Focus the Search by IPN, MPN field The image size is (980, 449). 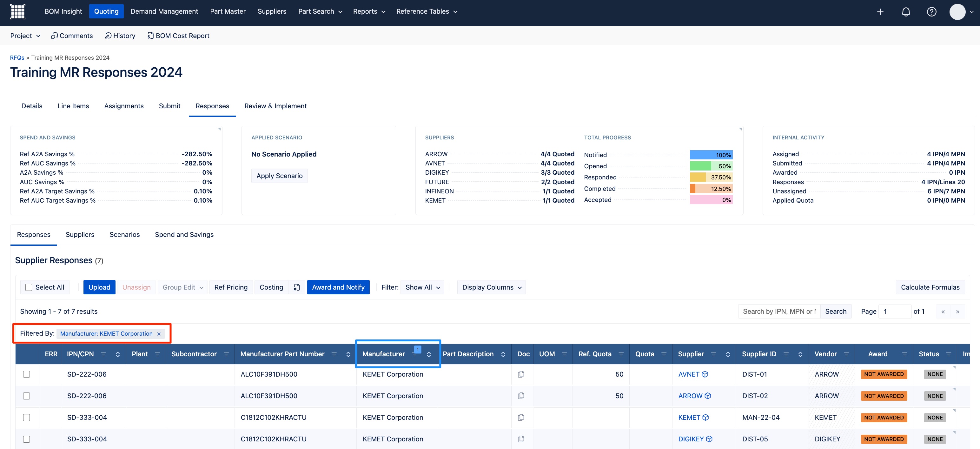point(779,311)
